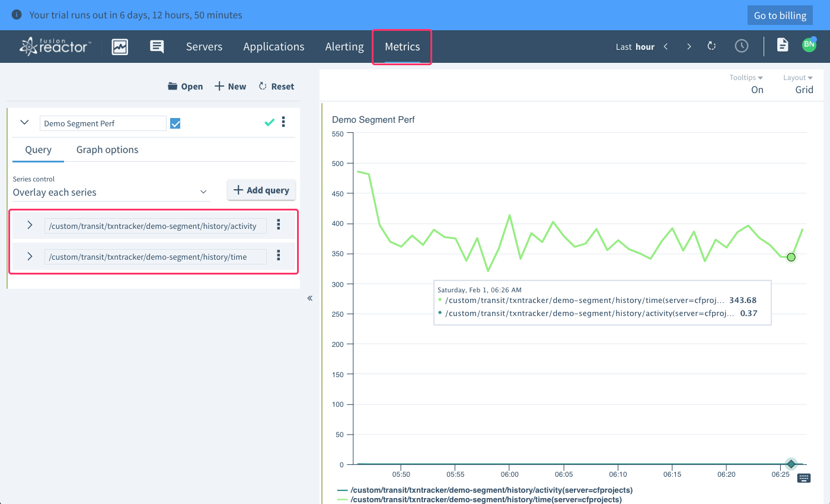Expand the history/time query row
The width and height of the screenshot is (830, 504).
point(30,256)
